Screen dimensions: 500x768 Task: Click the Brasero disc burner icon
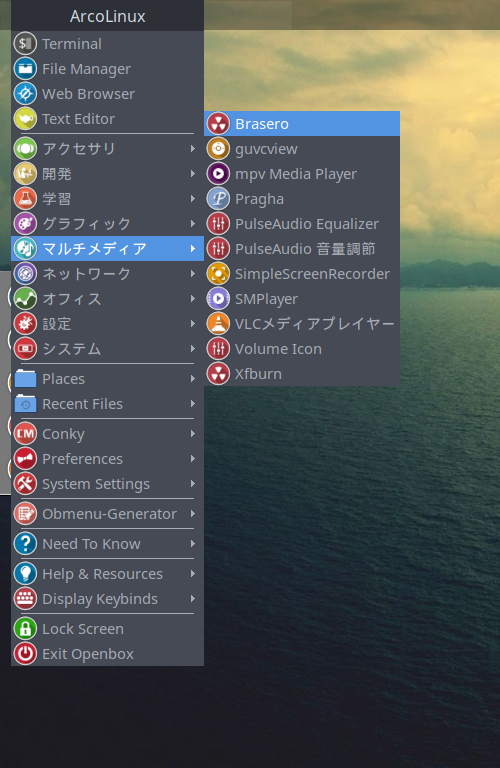point(218,124)
